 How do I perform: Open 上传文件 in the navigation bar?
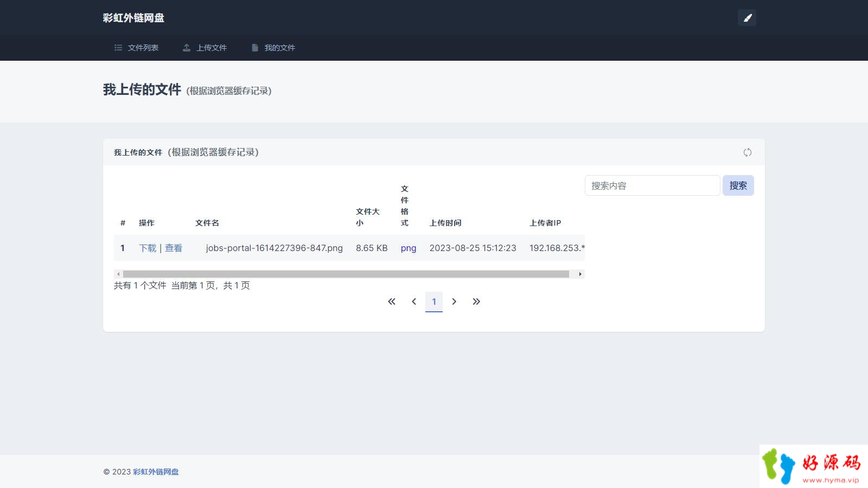pos(205,48)
